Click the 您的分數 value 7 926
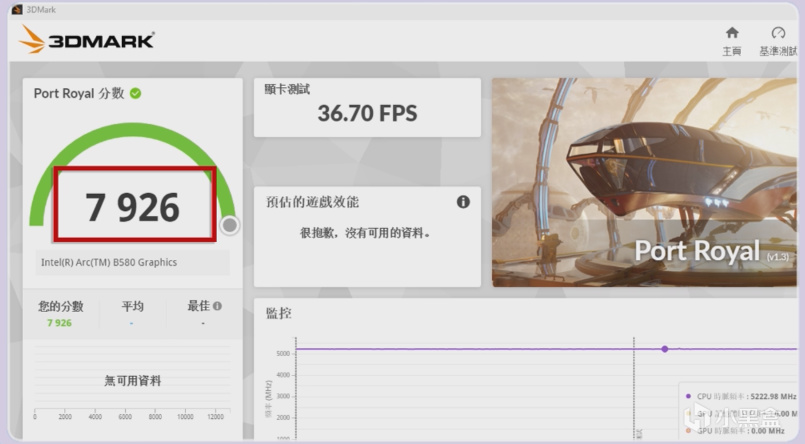 click(x=60, y=323)
